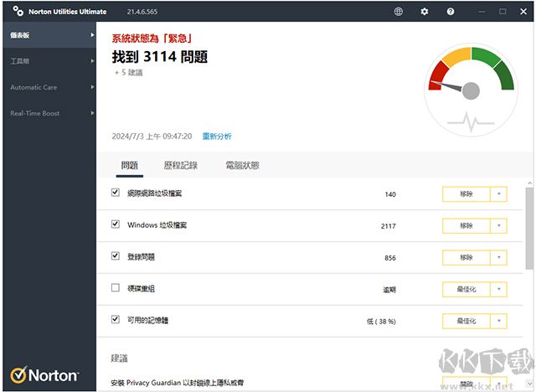Viewport: 536px width, 392px height.
Task: Enable the 硬碟重組 checkbox
Action: click(x=116, y=288)
